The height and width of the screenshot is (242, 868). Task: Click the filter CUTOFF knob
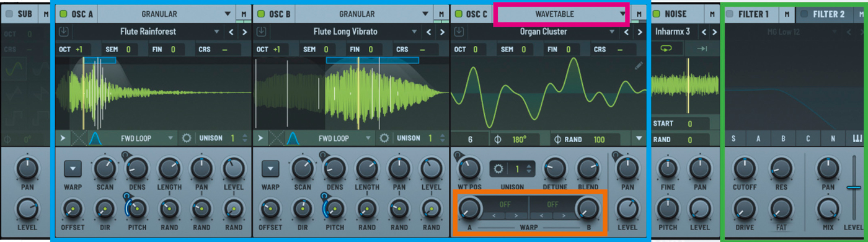coord(744,168)
